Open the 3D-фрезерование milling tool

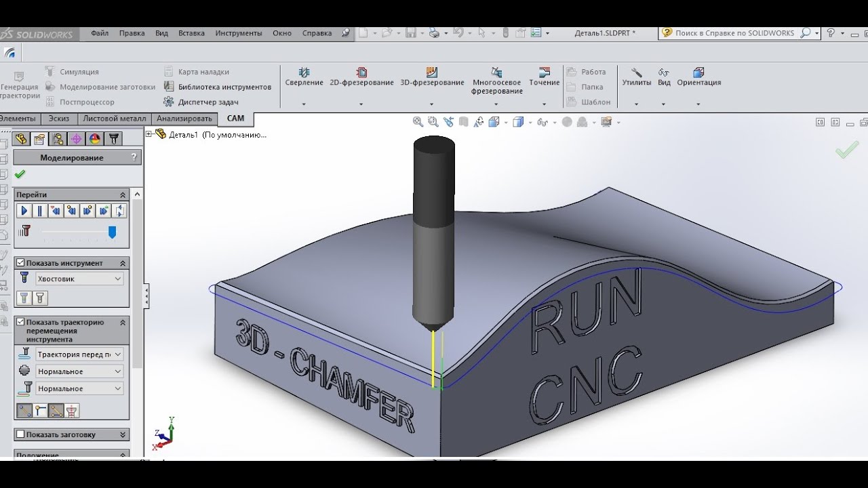click(x=432, y=77)
